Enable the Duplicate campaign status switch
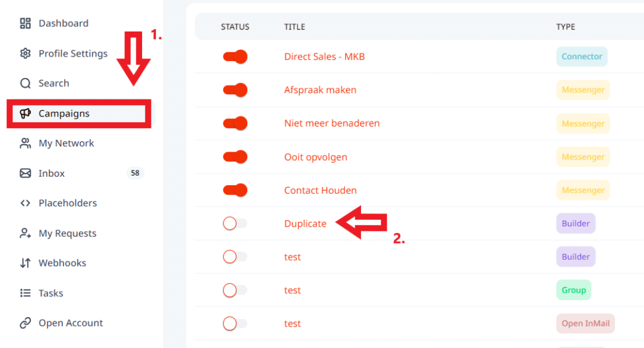Viewport: 644px width, 348px height. (235, 223)
